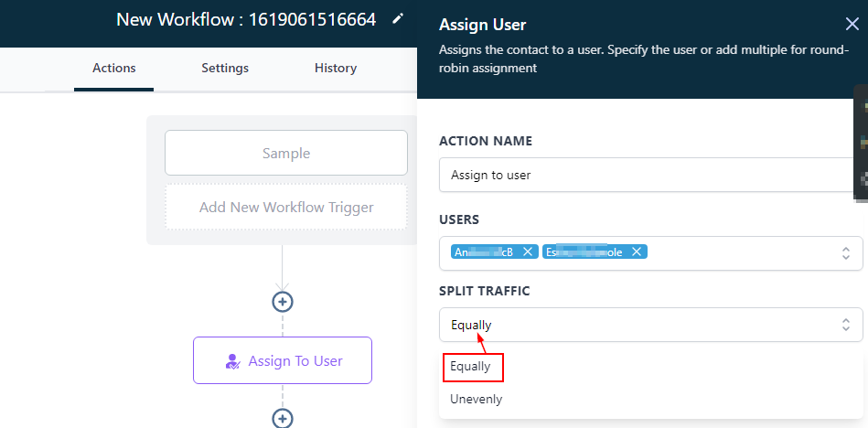The width and height of the screenshot is (868, 428).
Task: Click the workflow title text
Action: [246, 19]
